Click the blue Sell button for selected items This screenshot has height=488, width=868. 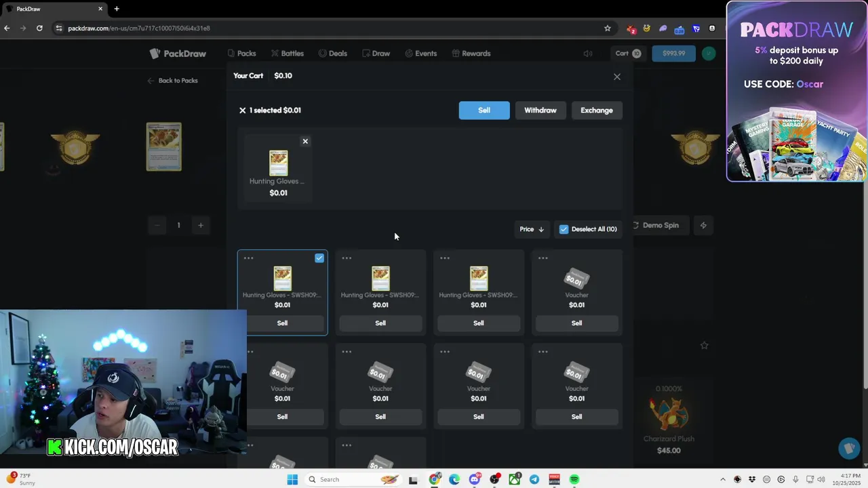[x=484, y=110]
